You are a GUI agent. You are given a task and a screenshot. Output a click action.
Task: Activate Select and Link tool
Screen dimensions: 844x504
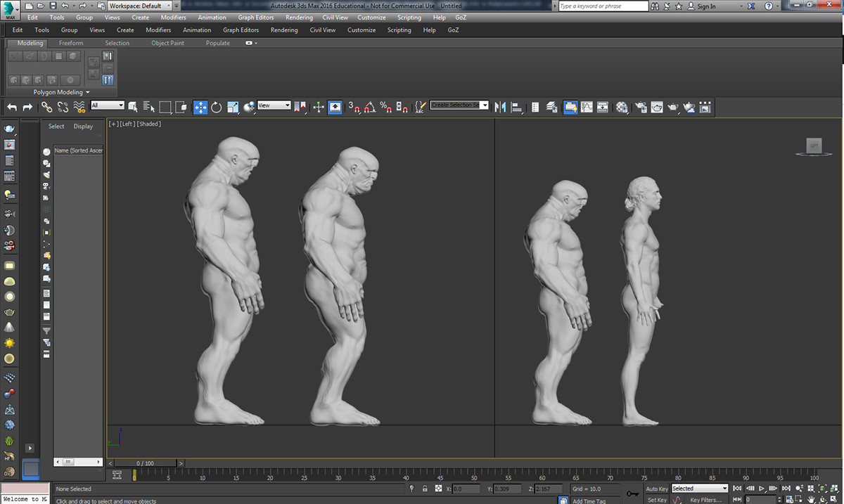pyautogui.click(x=46, y=107)
